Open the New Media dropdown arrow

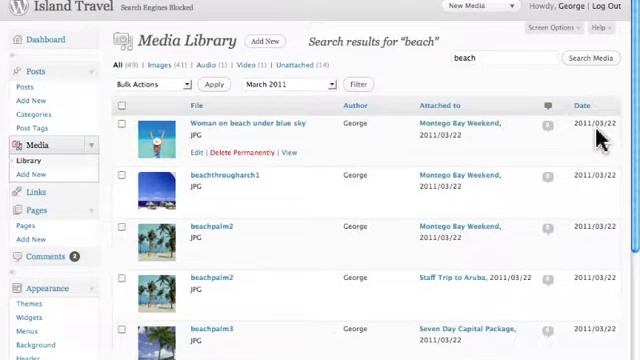[x=512, y=6]
